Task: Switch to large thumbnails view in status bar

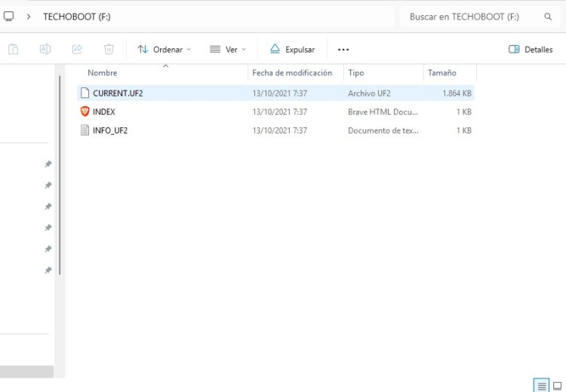Action: coord(559,385)
